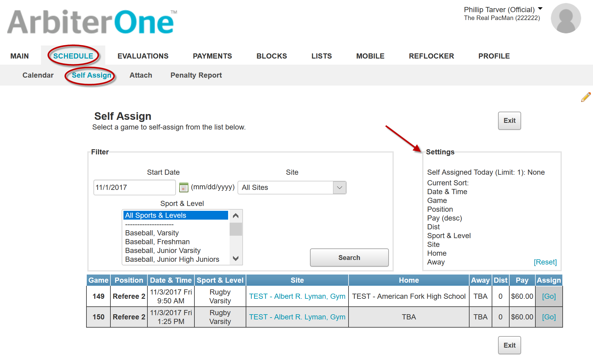Open site link for game 149
The image size is (593, 364).
(x=297, y=296)
